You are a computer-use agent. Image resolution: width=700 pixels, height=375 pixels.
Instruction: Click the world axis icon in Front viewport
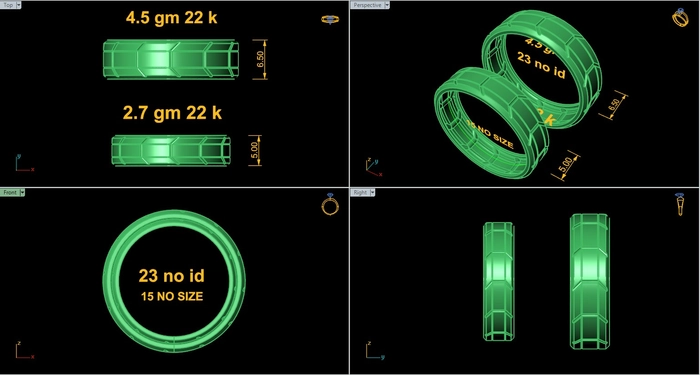[24, 350]
